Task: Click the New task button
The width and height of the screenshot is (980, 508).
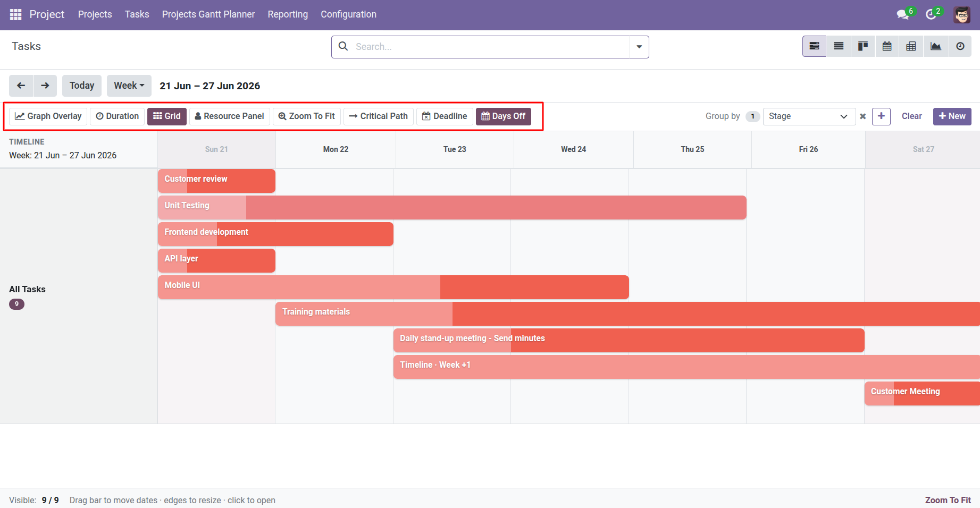Action: coord(952,116)
